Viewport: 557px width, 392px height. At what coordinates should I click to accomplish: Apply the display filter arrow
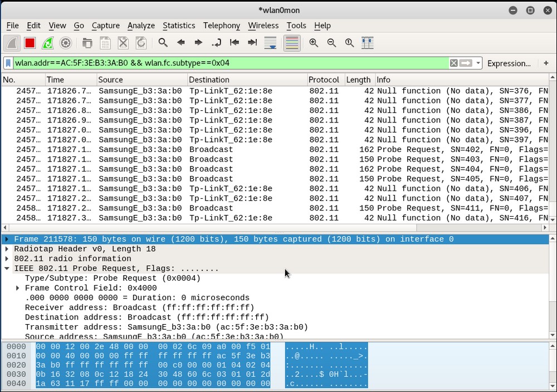pos(466,63)
